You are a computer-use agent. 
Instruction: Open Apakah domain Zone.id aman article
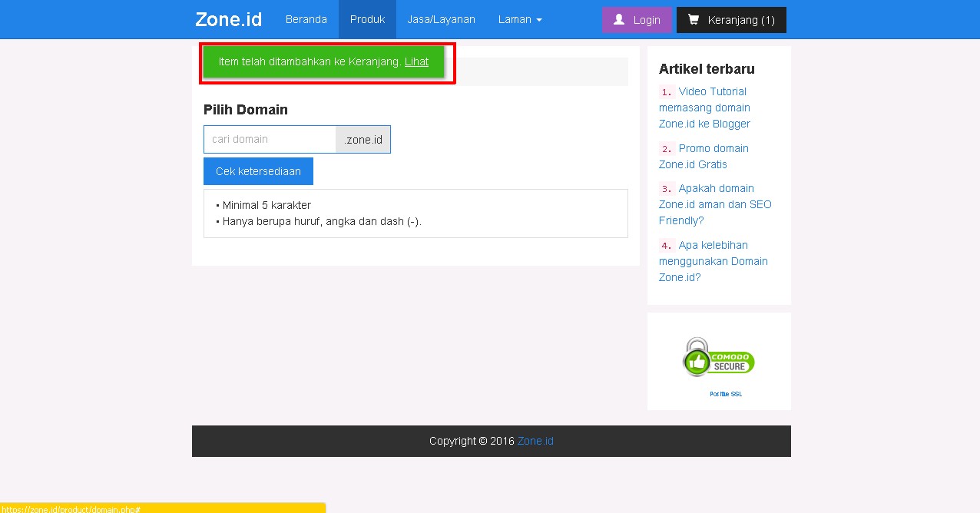[715, 204]
